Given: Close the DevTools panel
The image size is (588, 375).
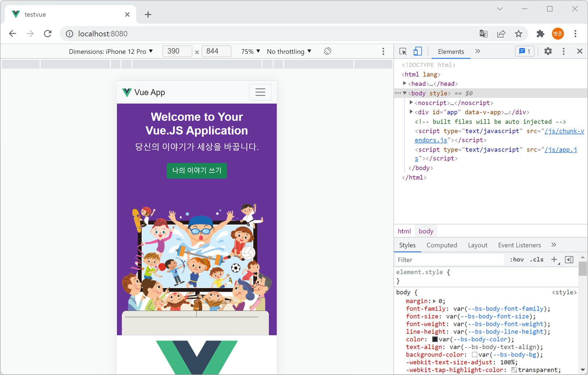Looking at the screenshot, I should point(580,51).
